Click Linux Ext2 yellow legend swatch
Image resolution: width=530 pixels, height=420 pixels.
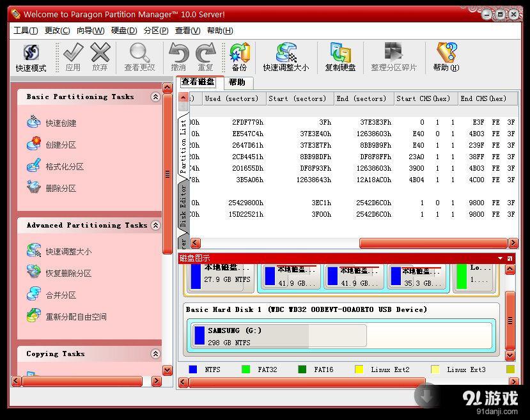359,369
